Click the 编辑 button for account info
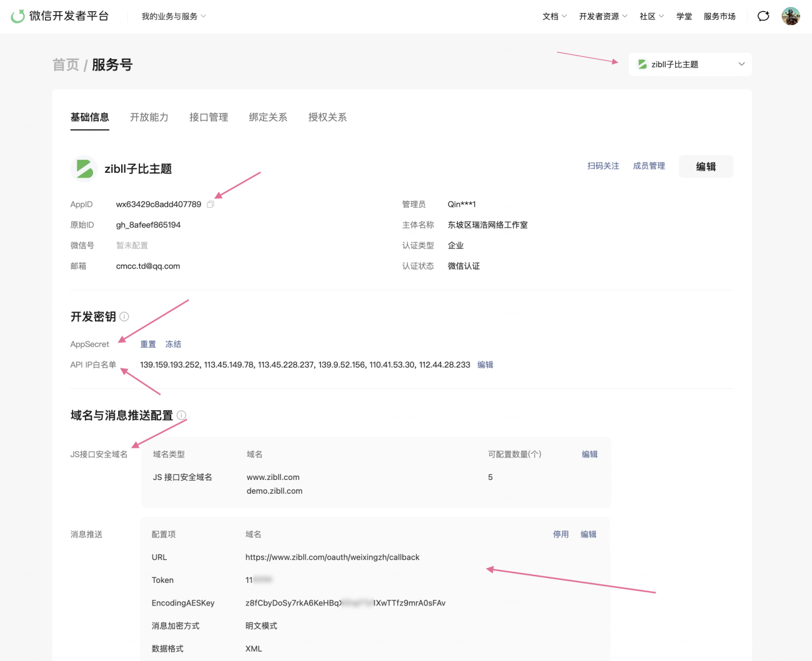812x661 pixels. point(706,166)
